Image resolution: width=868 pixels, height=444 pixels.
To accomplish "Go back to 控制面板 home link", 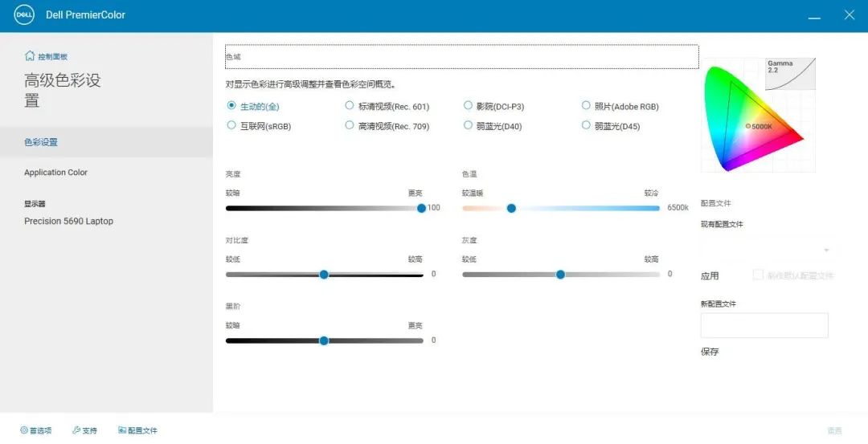I will coord(46,56).
